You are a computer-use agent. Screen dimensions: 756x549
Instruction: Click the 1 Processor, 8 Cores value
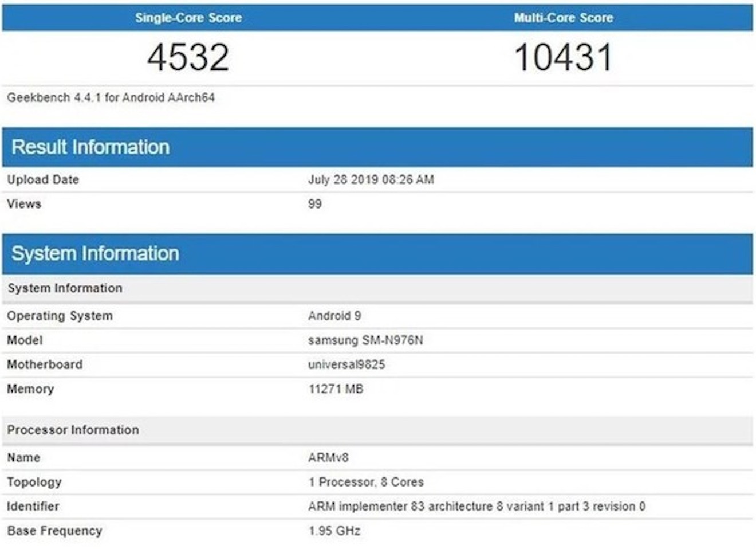point(366,483)
